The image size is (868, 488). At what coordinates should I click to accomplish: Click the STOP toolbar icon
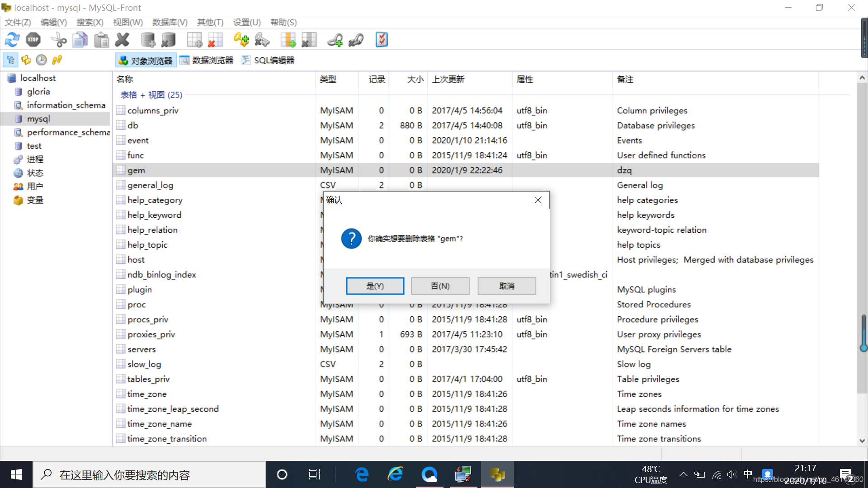33,40
